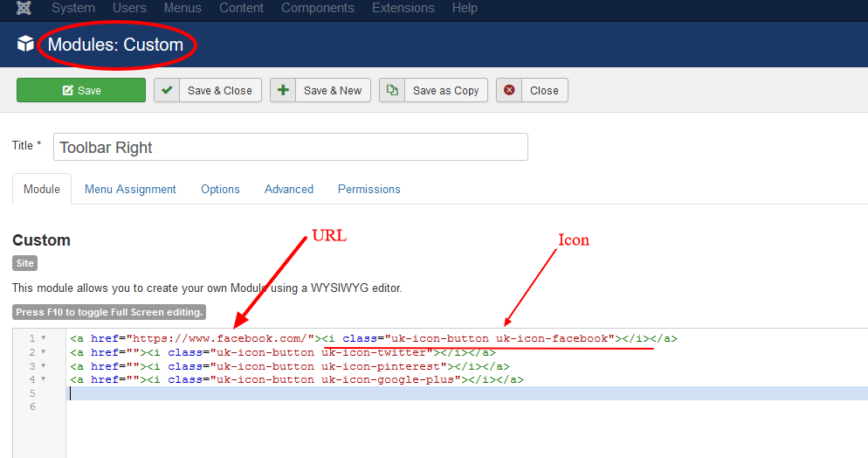
Task: Click the checkmark icon of Save & Close
Action: pos(167,90)
